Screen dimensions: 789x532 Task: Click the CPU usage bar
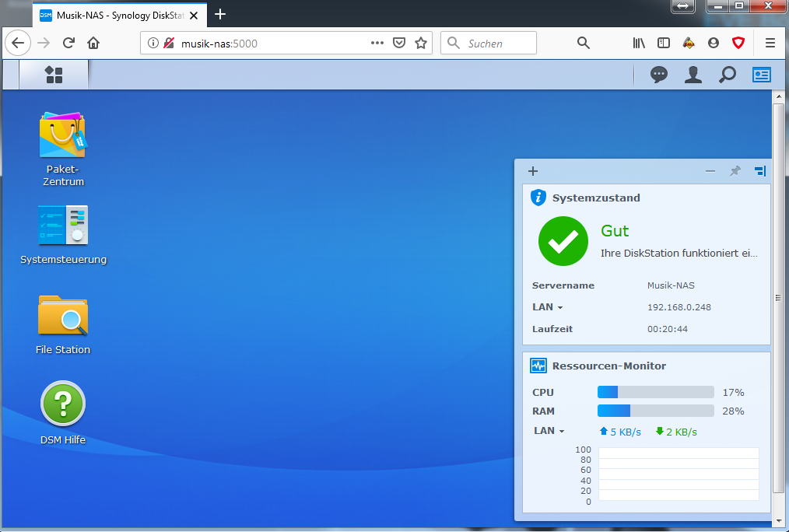[656, 392]
